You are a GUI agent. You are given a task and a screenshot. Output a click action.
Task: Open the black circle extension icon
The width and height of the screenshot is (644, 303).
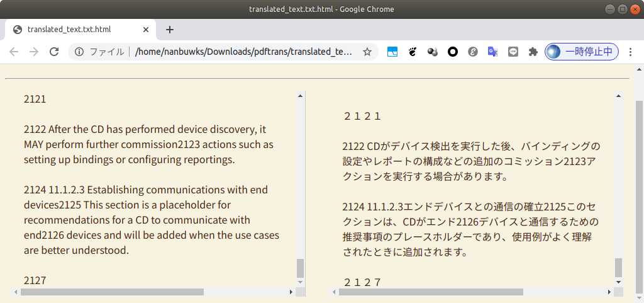[x=453, y=52]
